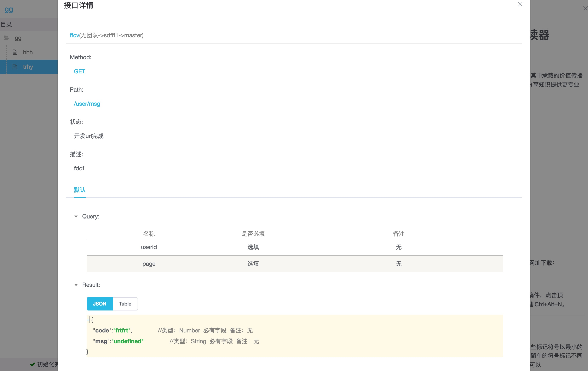
Task: Select the trhy item in sidebar
Action: click(x=28, y=67)
